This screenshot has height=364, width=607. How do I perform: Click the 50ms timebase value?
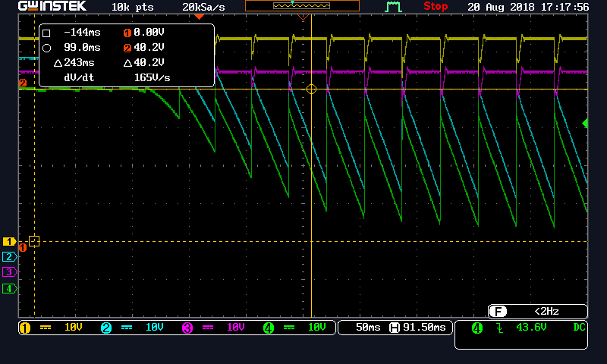tap(368, 328)
